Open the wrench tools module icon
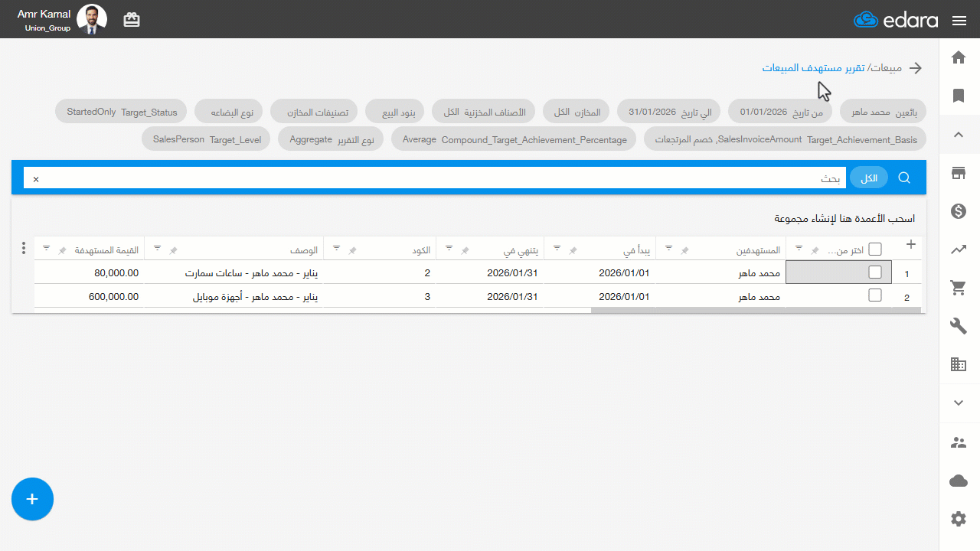 click(x=958, y=327)
